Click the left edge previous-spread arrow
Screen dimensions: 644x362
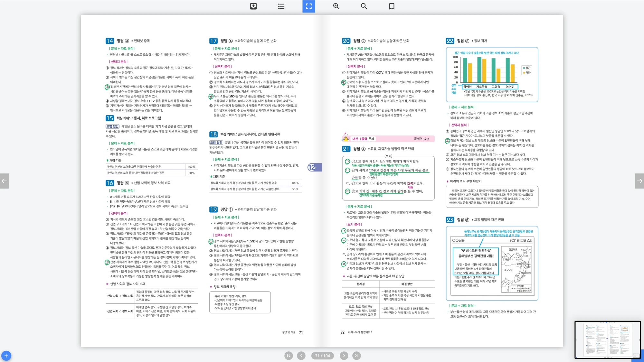coord(4,181)
